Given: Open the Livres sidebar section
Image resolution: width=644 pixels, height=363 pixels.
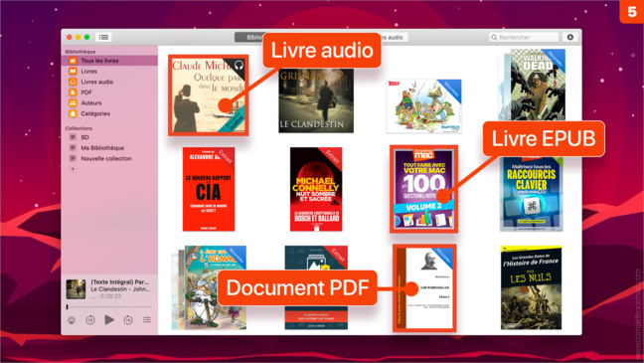Looking at the screenshot, I should (109, 72).
